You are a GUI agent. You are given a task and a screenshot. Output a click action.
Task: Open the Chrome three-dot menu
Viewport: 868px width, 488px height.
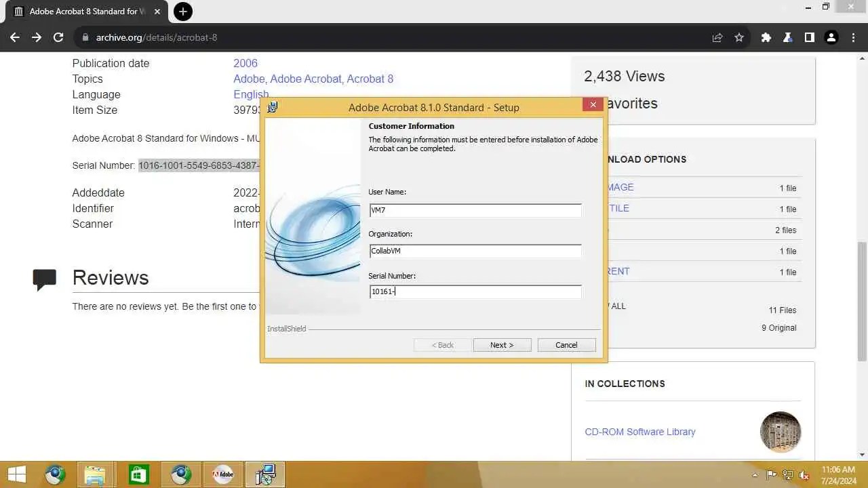[852, 37]
